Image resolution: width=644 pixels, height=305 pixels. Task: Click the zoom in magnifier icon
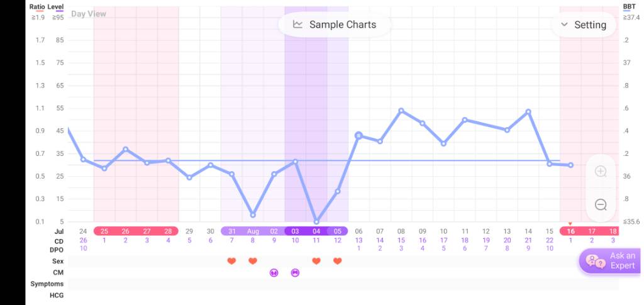601,172
